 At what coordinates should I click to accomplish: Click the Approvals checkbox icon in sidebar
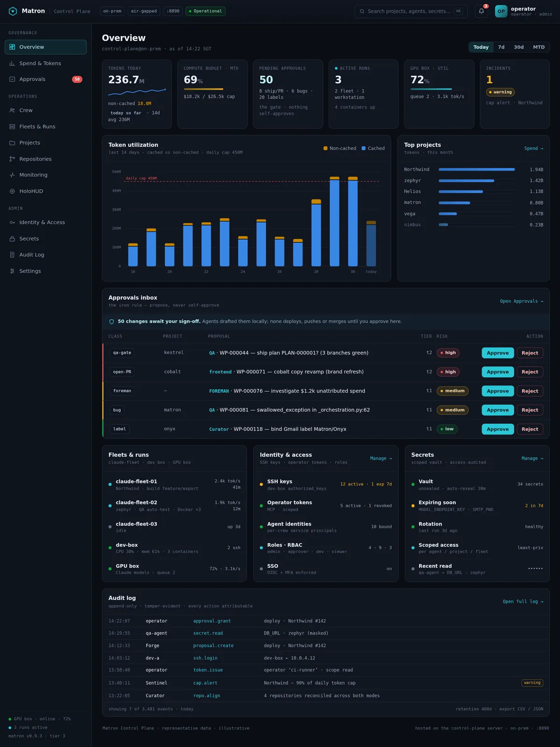tap(12, 79)
